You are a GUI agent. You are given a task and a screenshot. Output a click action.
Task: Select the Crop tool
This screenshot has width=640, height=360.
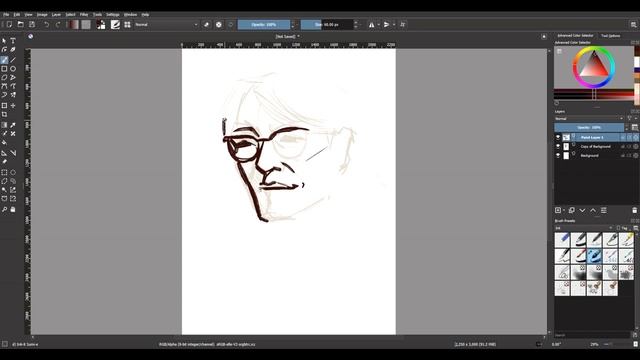(4, 115)
